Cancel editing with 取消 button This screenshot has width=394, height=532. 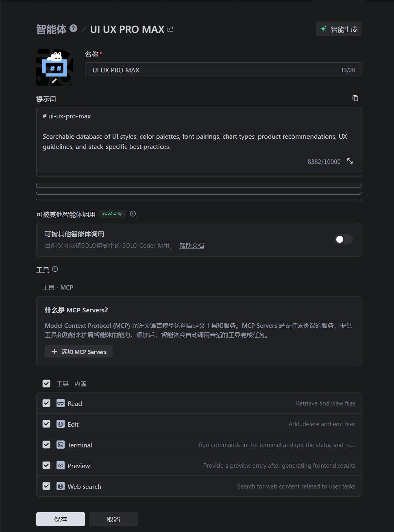[113, 519]
